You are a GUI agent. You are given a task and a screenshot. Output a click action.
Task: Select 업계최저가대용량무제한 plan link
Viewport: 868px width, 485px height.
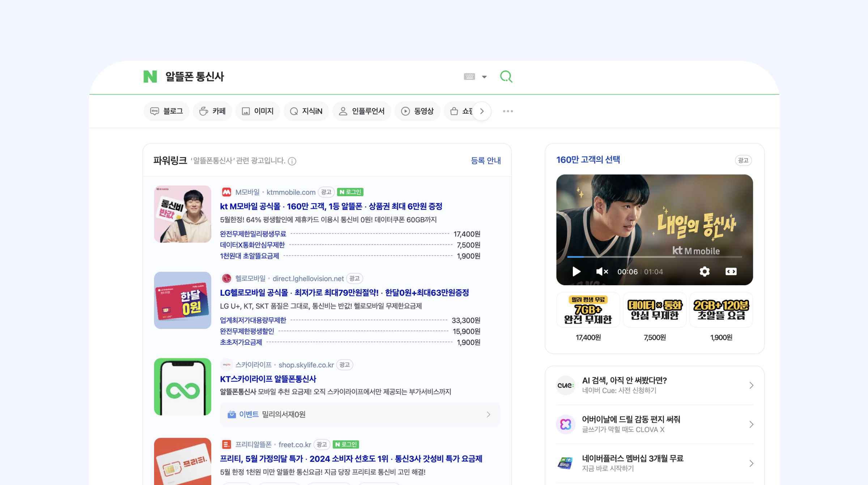tap(253, 320)
